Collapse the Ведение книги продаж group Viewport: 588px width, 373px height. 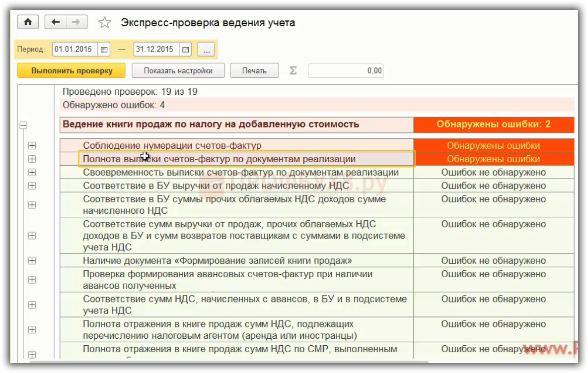(x=23, y=126)
